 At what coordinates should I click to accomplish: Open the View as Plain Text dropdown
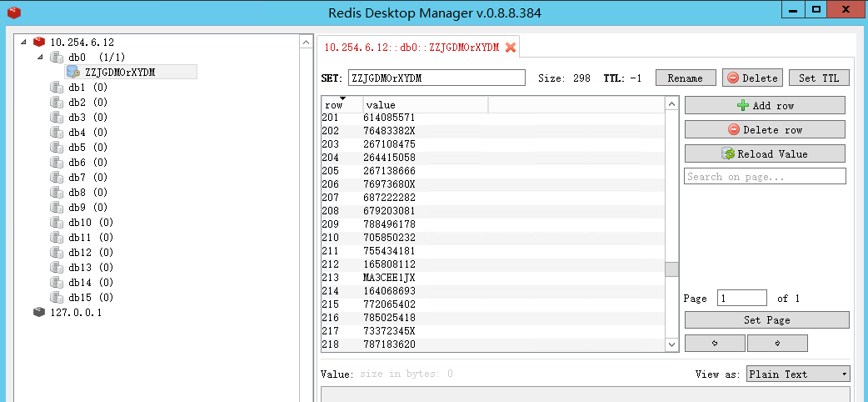click(798, 374)
